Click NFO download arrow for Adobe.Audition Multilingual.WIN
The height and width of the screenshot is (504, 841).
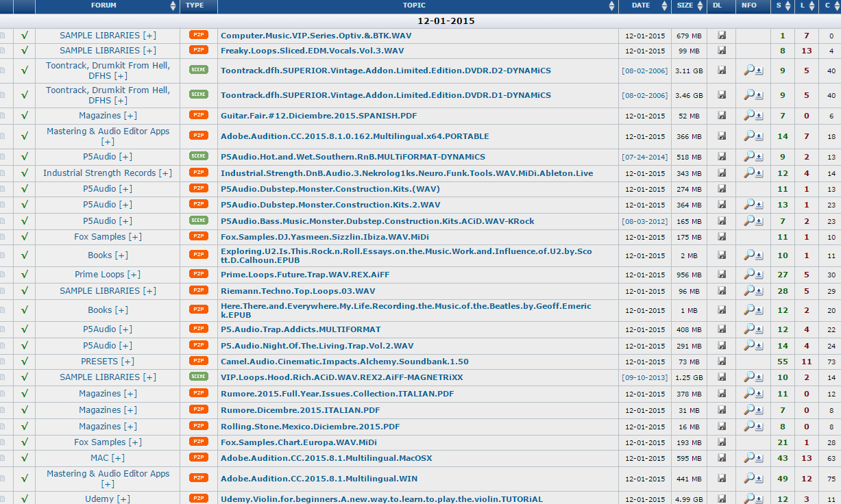(x=759, y=479)
